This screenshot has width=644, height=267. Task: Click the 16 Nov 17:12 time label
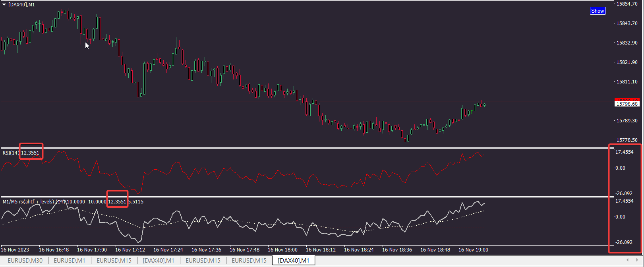(130, 250)
